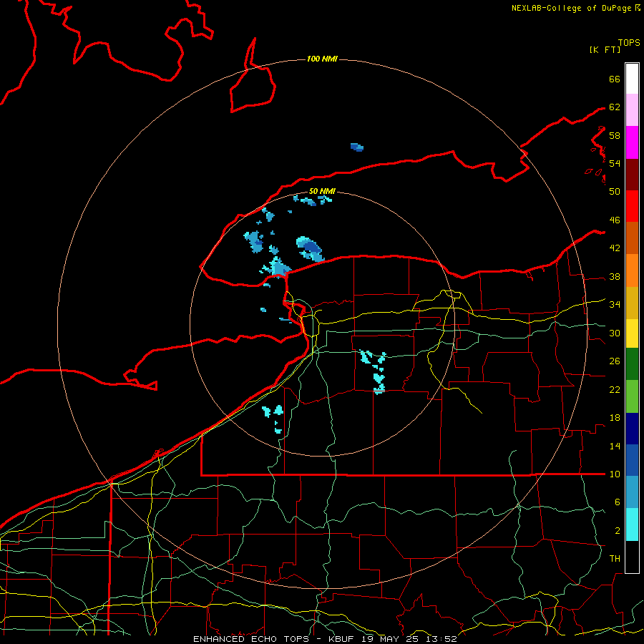
Task: Click the 100 NMI range ring label
Action: coord(322,59)
